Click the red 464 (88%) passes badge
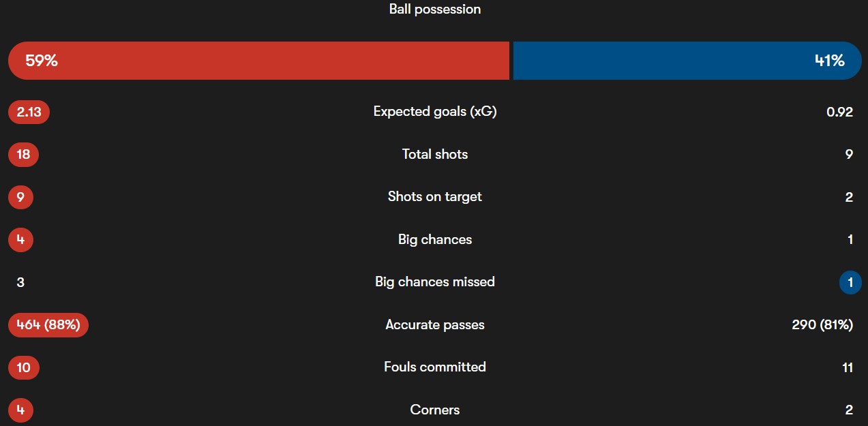The height and width of the screenshot is (426, 868). pos(48,325)
